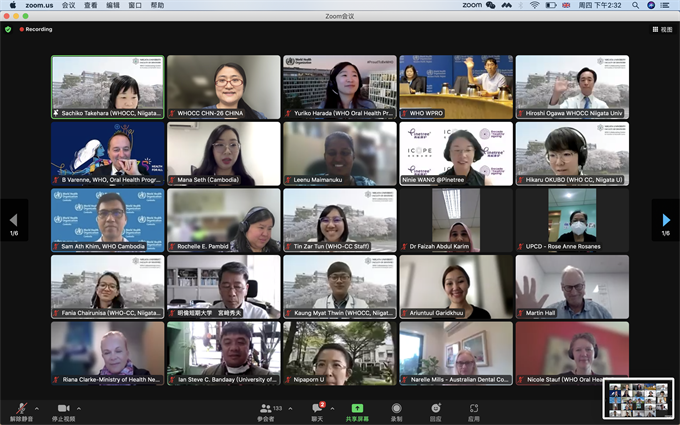Stop camera with the 停止视频 button
Image resolution: width=680 pixels, height=425 pixels.
point(63,409)
